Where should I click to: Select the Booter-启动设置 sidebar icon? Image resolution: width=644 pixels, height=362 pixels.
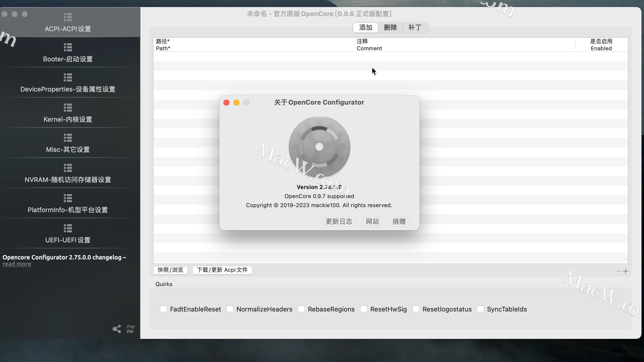click(67, 53)
